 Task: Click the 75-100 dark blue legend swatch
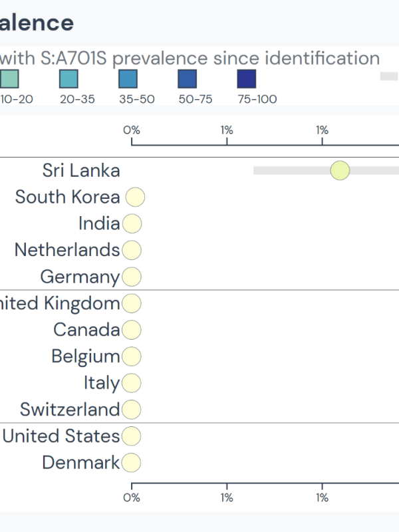[246, 79]
